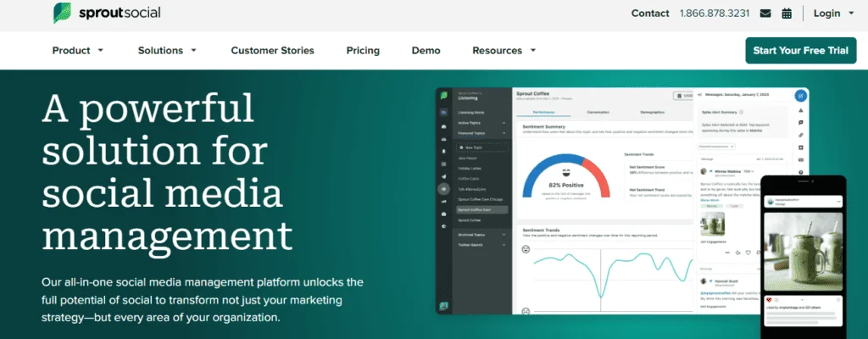Switch to the Conversation tab
868x339 pixels.
598,113
